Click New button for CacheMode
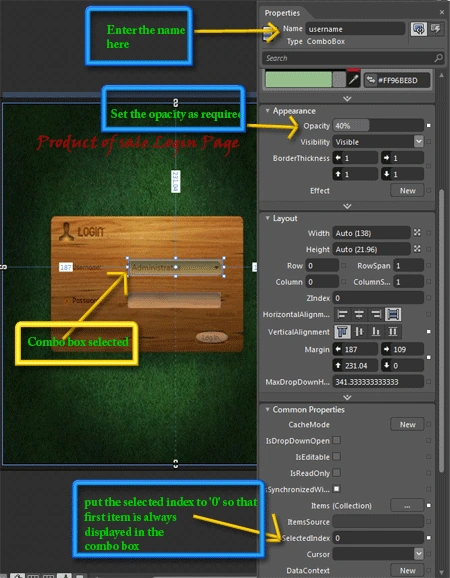Screen dimensions: 450x578 [x=407, y=424]
